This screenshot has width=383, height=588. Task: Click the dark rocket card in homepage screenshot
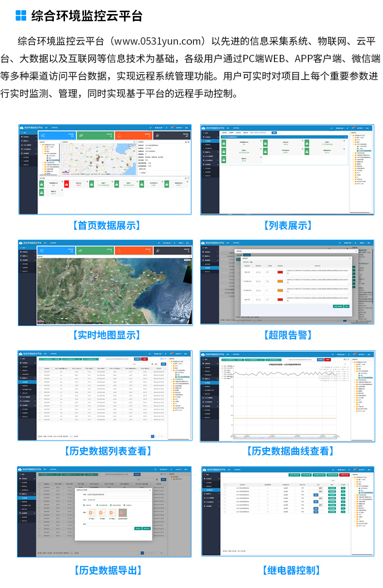[x=172, y=136]
